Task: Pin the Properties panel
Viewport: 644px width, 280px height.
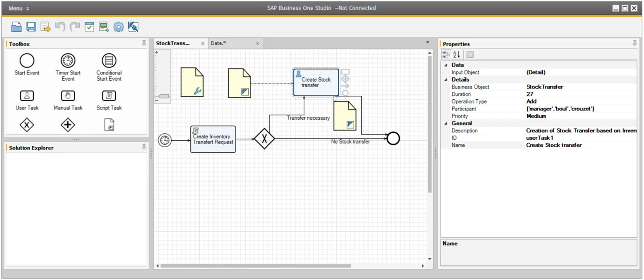Action: coord(635,43)
